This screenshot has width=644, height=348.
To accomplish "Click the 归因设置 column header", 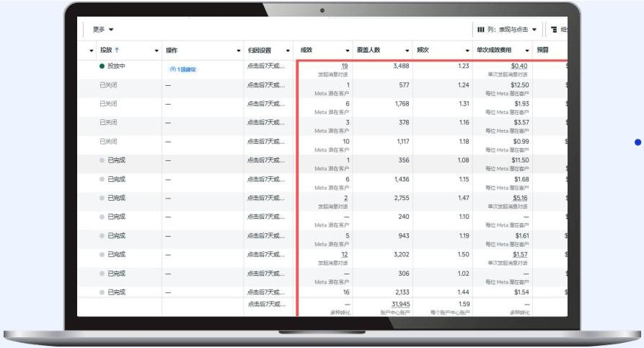I will pos(260,51).
